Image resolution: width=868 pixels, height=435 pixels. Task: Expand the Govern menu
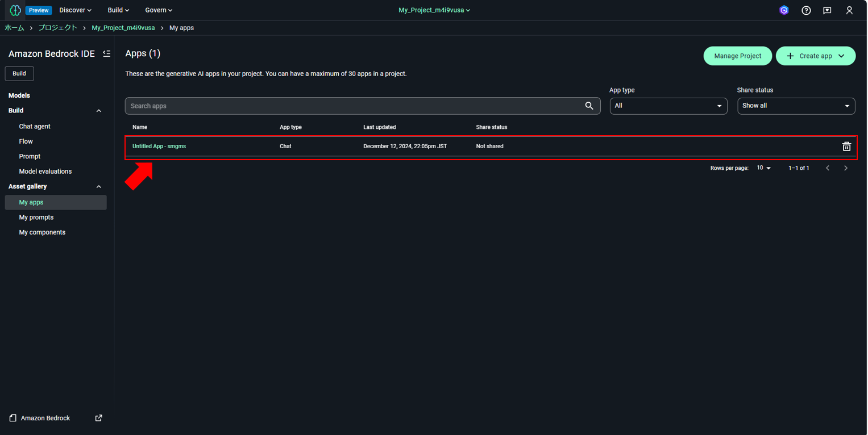coord(159,10)
